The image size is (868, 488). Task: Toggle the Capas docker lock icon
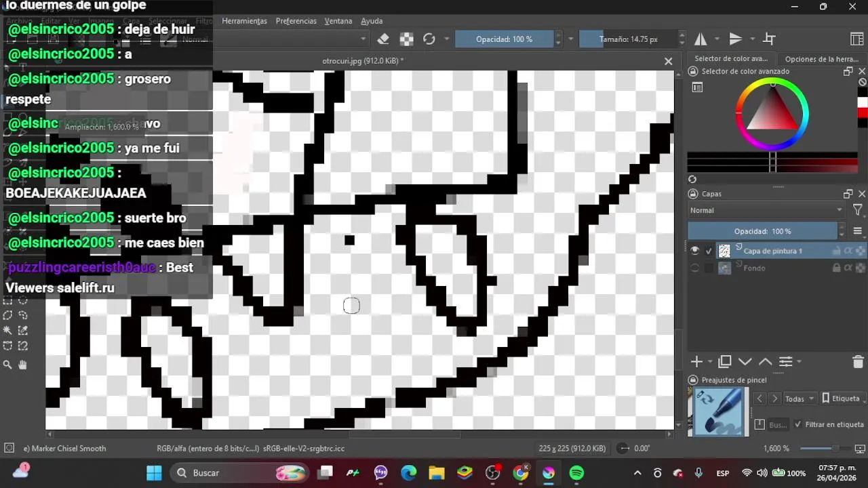[x=693, y=194]
